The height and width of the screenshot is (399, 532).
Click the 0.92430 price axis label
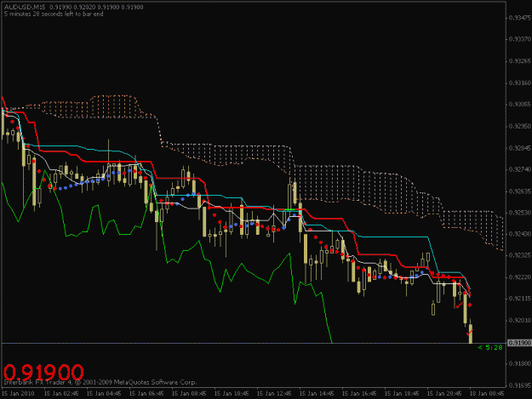coord(520,234)
